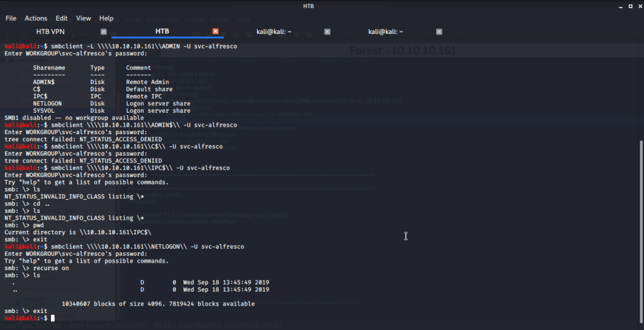Switch to the last kali@kali terminal tab

pos(386,31)
